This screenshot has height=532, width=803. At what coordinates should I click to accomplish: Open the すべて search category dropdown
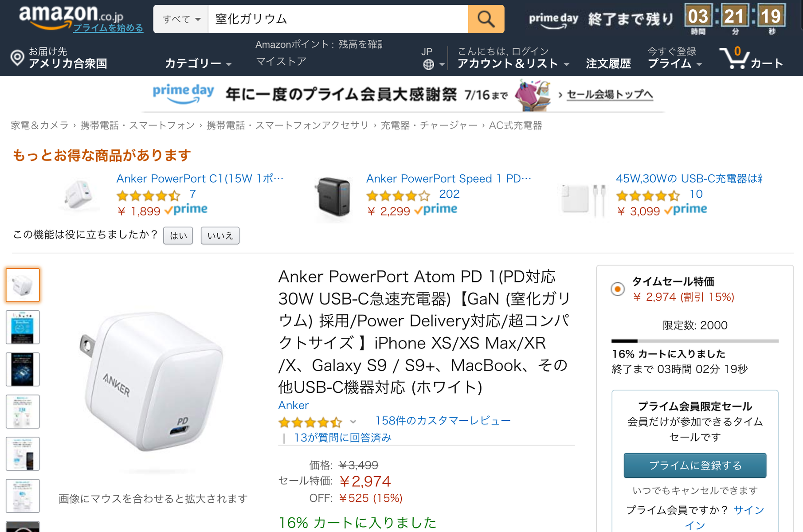(181, 19)
